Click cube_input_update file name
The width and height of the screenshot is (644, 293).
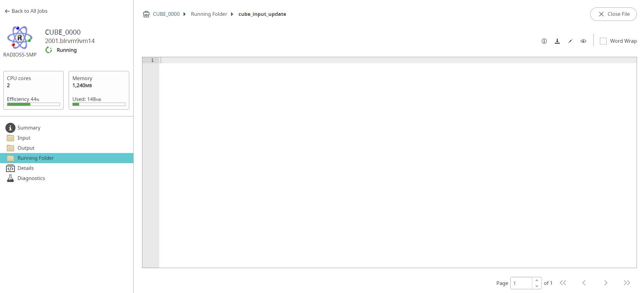tap(262, 14)
